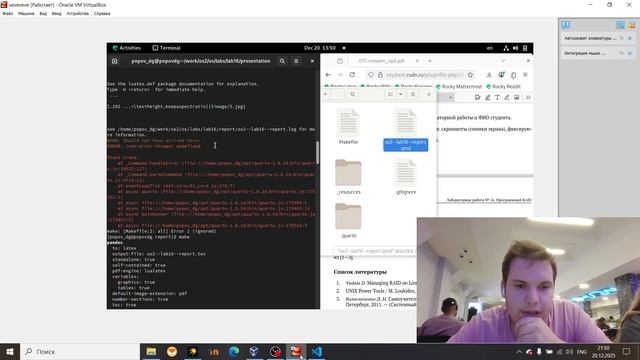Click the new tab icon in terminal header
The width and height of the screenshot is (640, 360).
115,61
